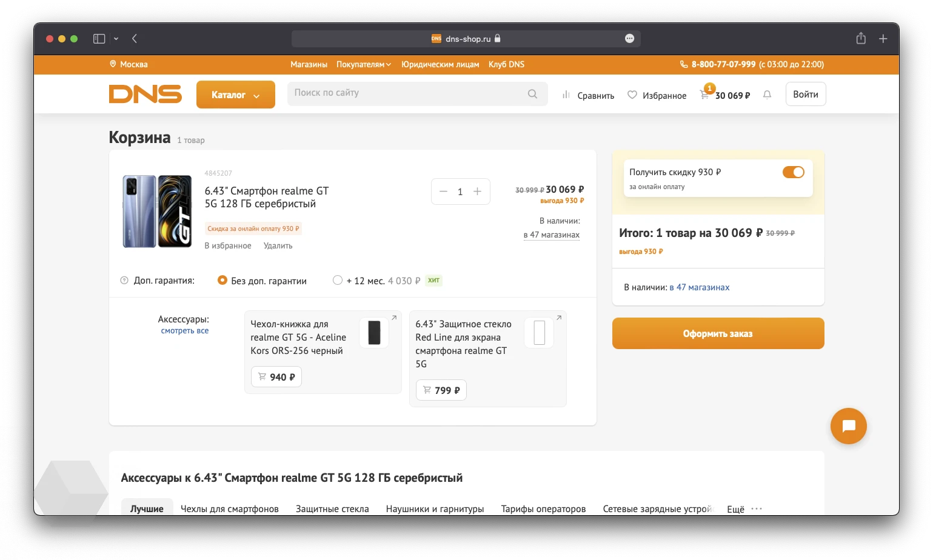Select the Лучшие tab

147,508
